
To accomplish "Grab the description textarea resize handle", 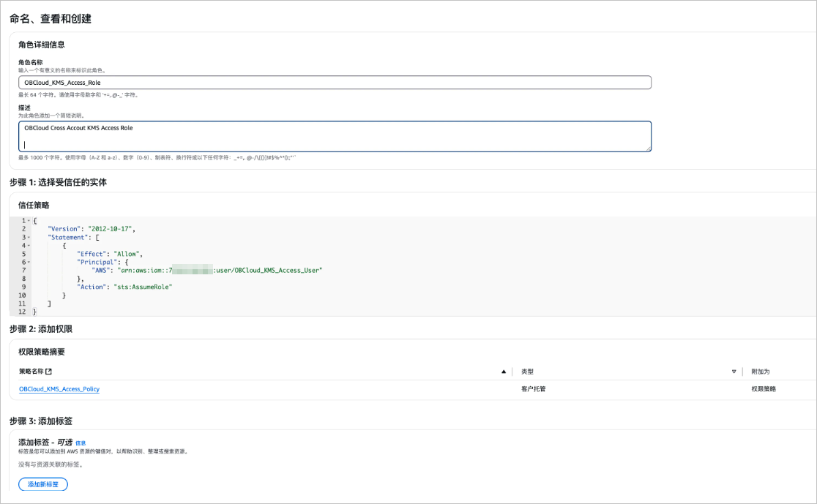I will [x=648, y=149].
